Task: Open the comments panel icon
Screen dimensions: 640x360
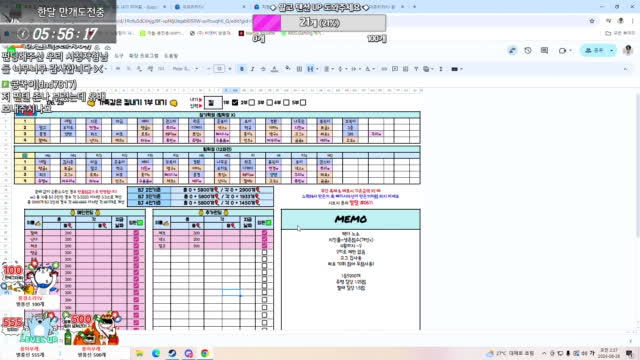Action: pyautogui.click(x=544, y=51)
